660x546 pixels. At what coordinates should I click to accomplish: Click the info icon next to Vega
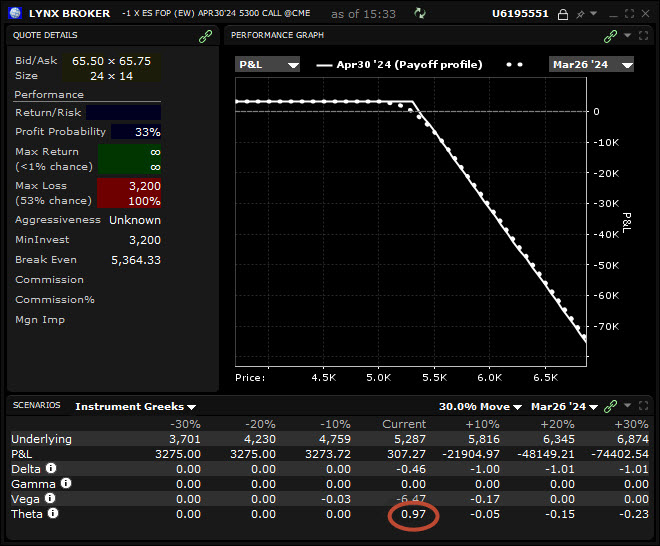49,498
